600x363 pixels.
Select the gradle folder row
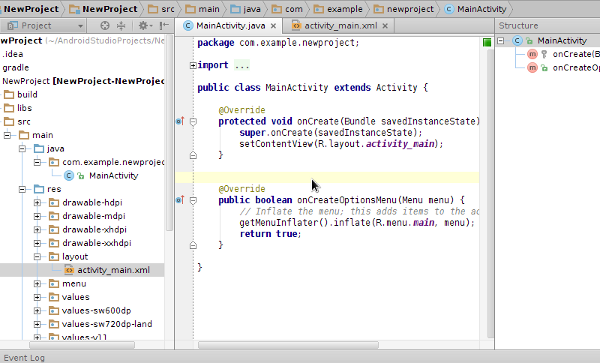click(16, 68)
